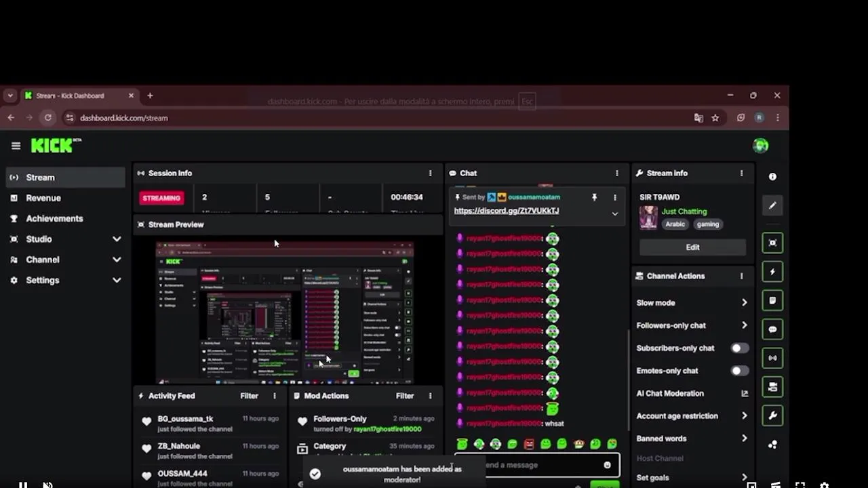The width and height of the screenshot is (868, 488).
Task: Open Followers-only chat options arrow
Action: (744, 325)
